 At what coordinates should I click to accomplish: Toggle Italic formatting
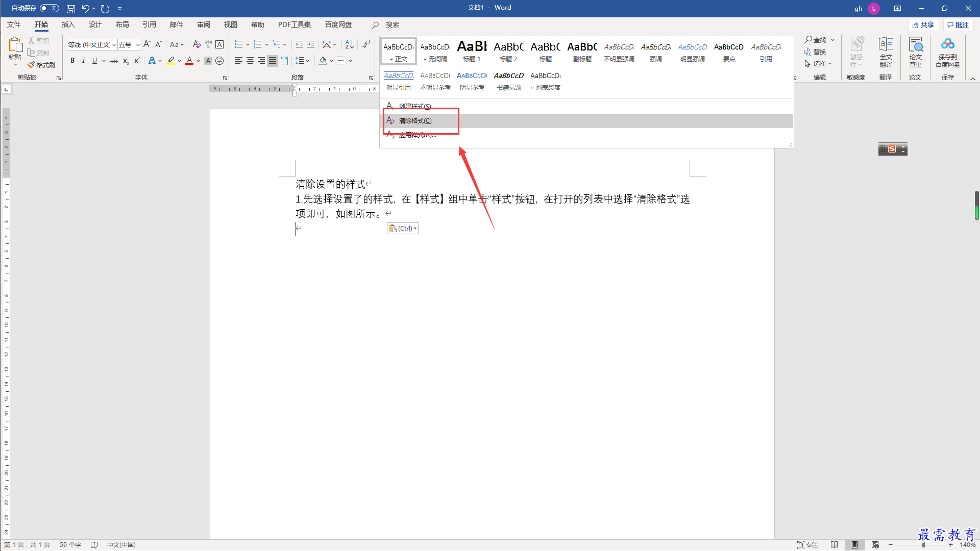(x=83, y=61)
